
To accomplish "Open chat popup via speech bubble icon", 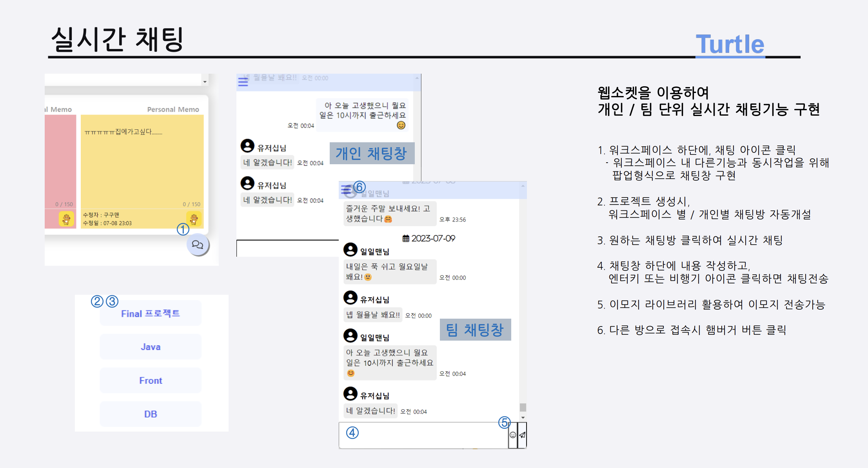I will (x=198, y=244).
